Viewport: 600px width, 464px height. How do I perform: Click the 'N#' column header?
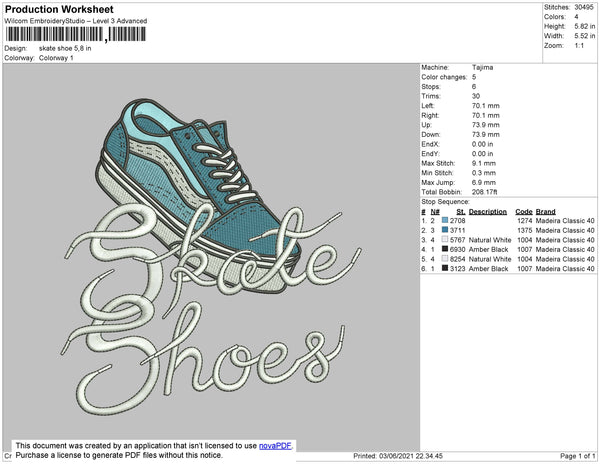435,212
